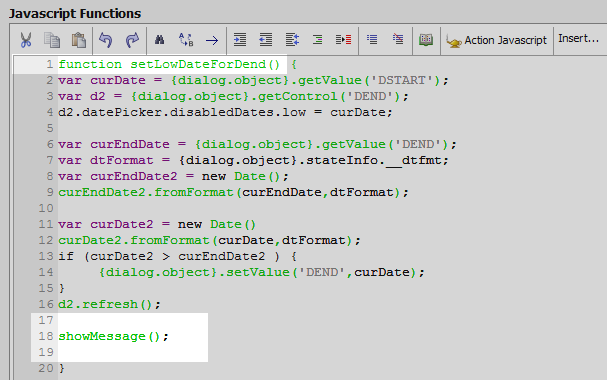Click the 'var curDate' line 2
607x380 pixels.
[253, 80]
